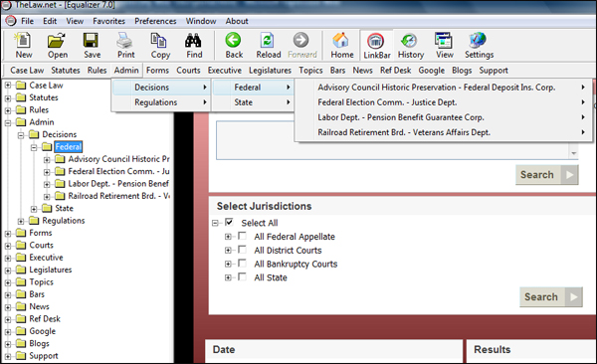Open the Preferences menu
597x364 pixels.
point(155,21)
